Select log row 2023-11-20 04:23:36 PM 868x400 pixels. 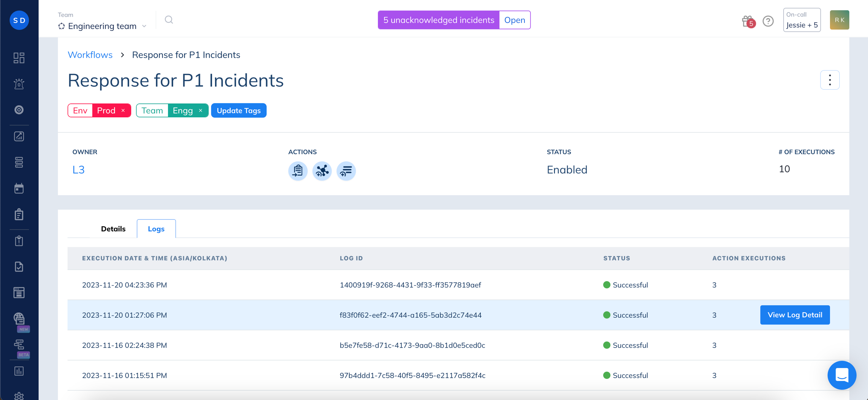pyautogui.click(x=458, y=285)
